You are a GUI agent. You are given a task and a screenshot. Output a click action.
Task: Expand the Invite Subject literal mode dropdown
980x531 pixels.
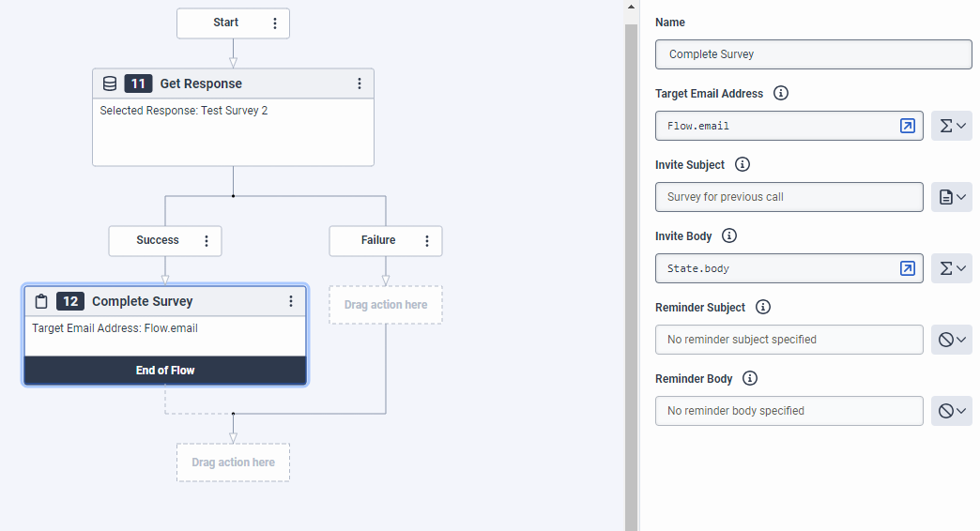coord(952,197)
